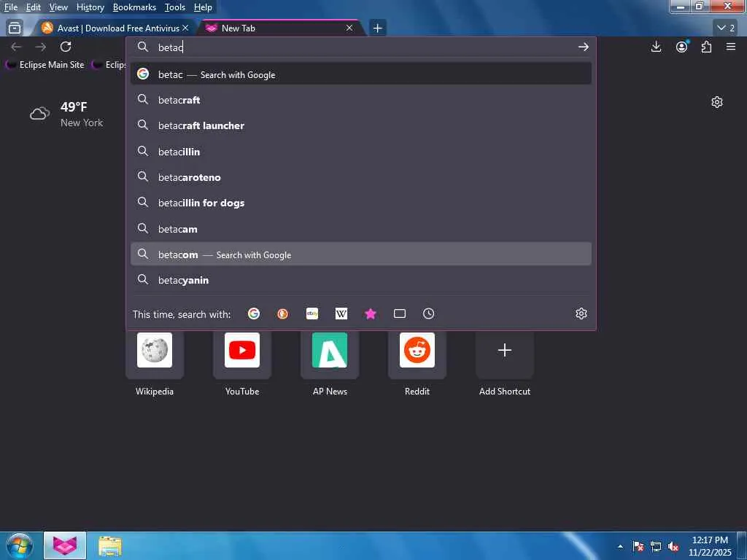
Task: Search this time with Wikipedia icon
Action: [341, 314]
